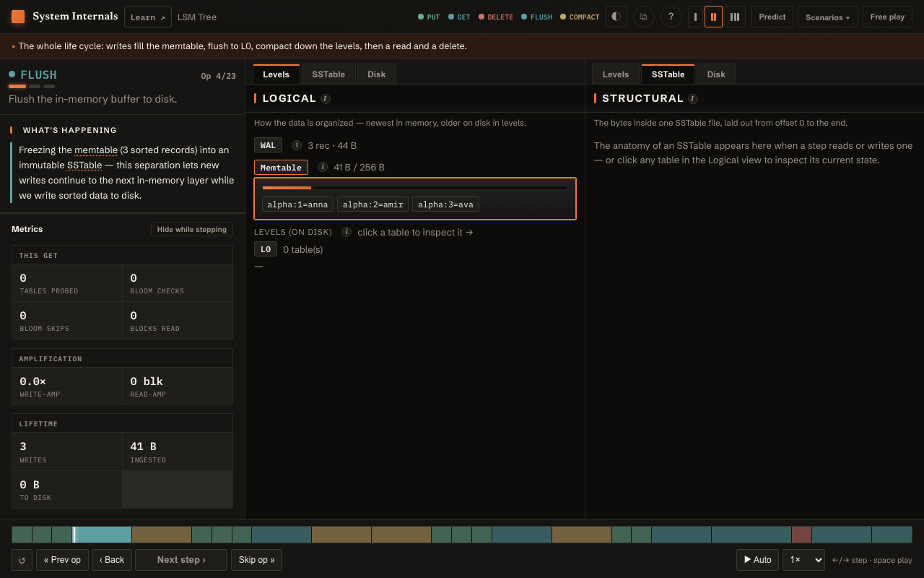Step back with the Back button

click(x=112, y=560)
